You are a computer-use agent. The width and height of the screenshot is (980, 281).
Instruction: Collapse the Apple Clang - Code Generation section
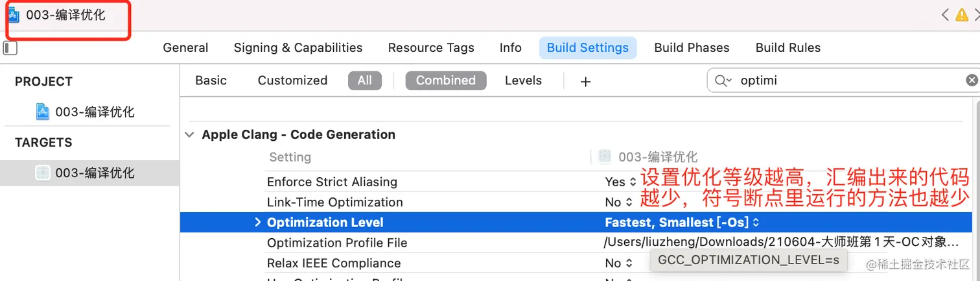click(x=189, y=134)
